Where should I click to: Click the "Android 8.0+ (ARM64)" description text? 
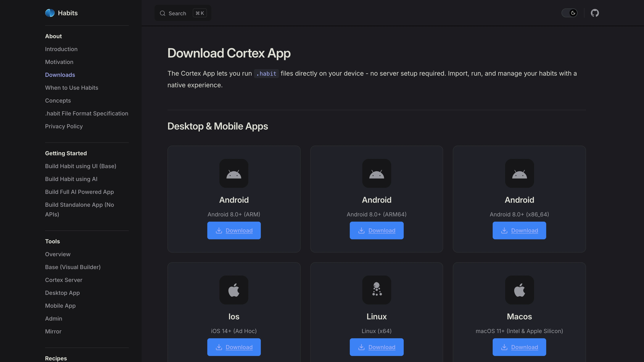tap(377, 214)
